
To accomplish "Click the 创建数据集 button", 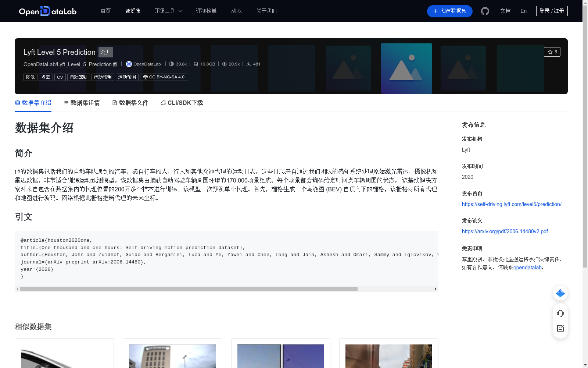I will (x=449, y=11).
